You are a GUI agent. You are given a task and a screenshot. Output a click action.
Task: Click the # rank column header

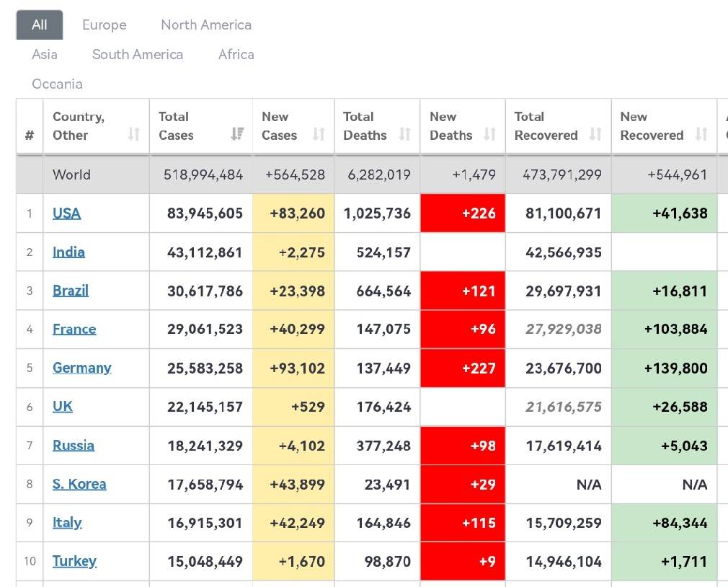pos(30,135)
